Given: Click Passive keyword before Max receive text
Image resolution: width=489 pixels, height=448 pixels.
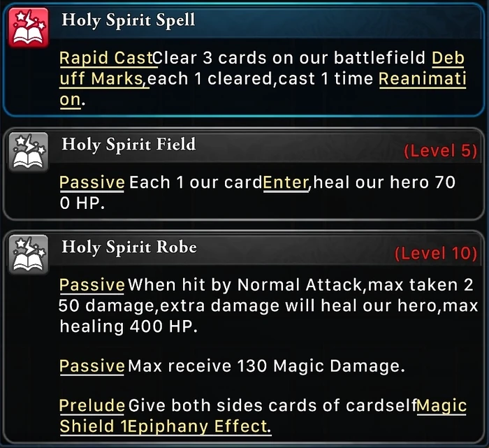Looking at the screenshot, I should 92,366.
